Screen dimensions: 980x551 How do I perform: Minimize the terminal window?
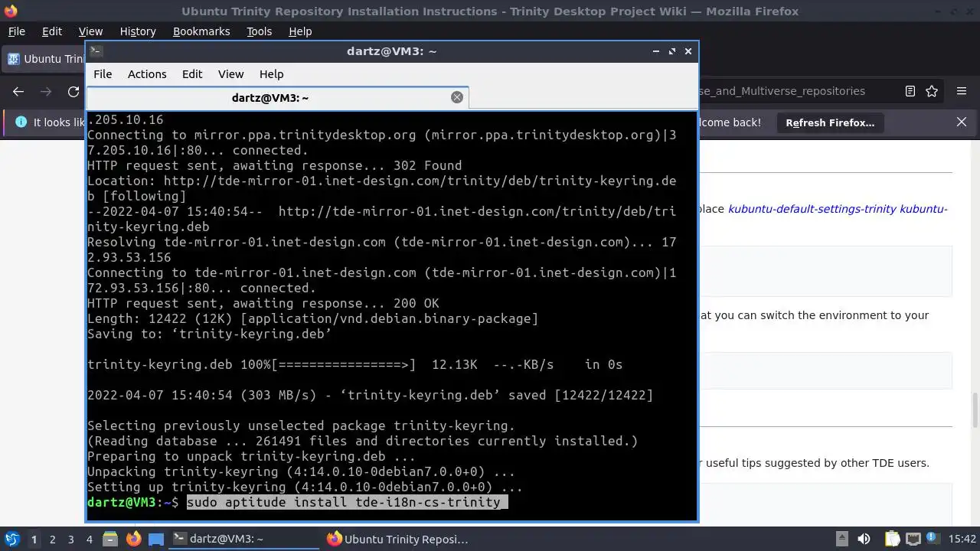click(x=655, y=51)
